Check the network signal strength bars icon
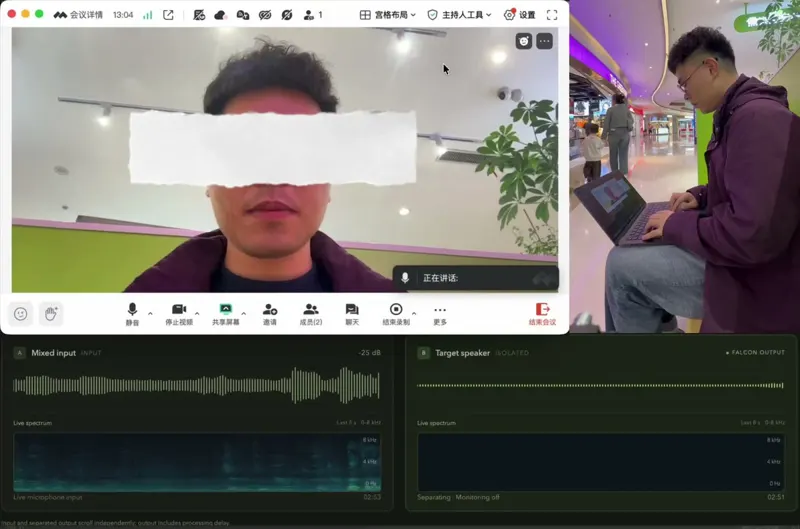Image resolution: width=800 pixels, height=529 pixels. [x=147, y=15]
